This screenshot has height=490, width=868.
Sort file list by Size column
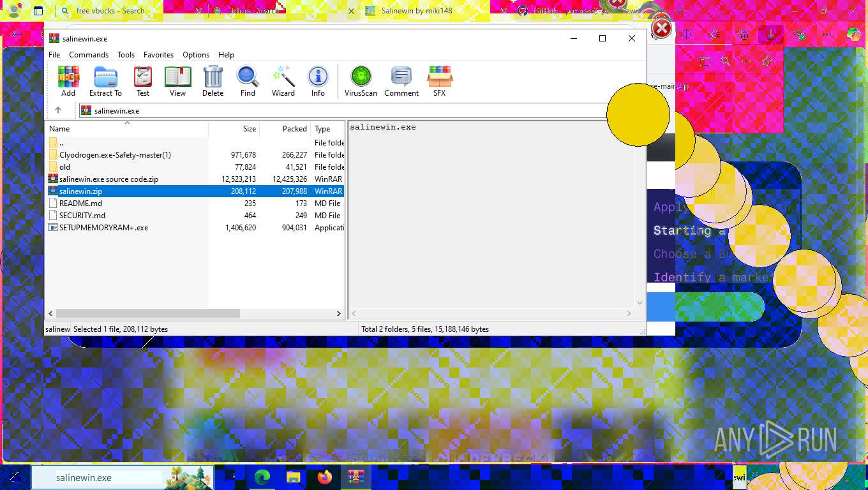[234, 128]
